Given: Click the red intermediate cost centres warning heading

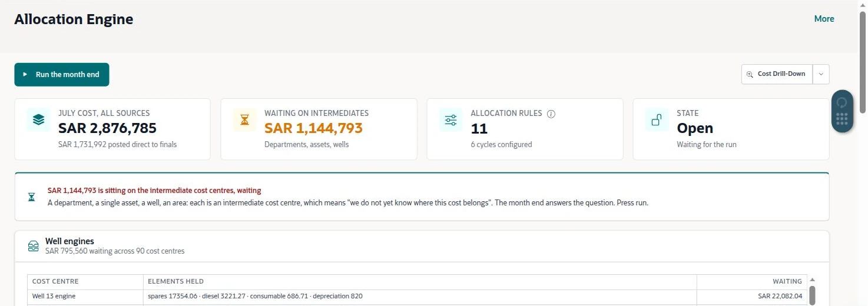Looking at the screenshot, I should tap(154, 191).
